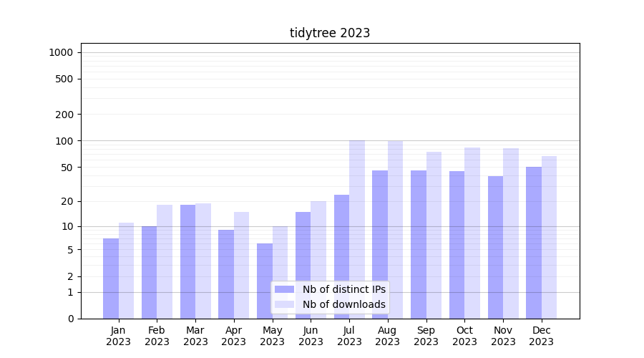The height and width of the screenshot is (358, 644).
Task: Click the Apr 2023 downloads bar
Action: (241, 265)
